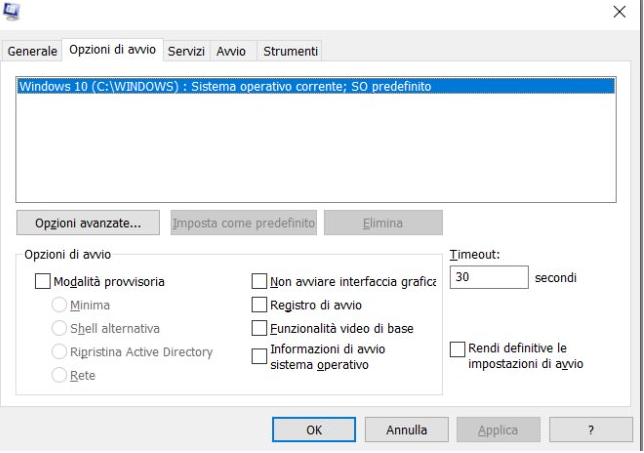Screen dimensions: 644x453
Task: Go to the Avvio tab
Action: click(231, 51)
